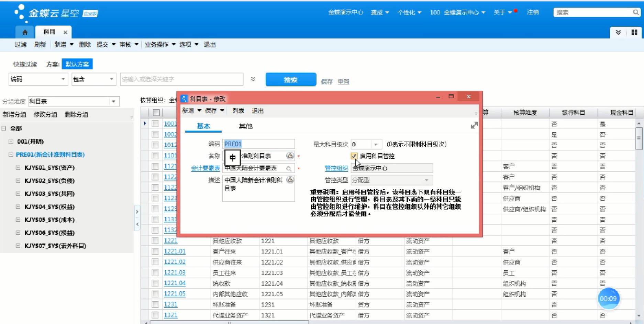Viewport: 644px width, 324px height.
Task: Click the lookup magnifier in 会计要素表 field
Action: pos(289,168)
